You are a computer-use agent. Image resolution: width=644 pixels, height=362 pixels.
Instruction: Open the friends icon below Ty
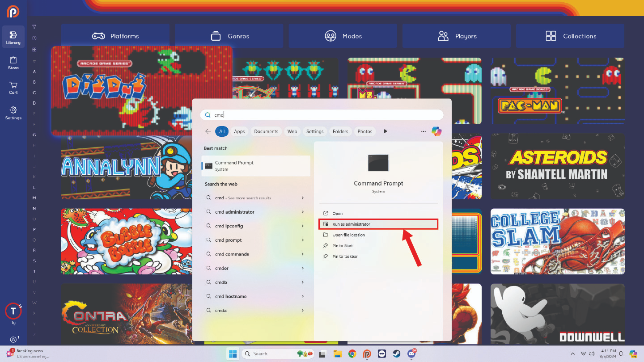[13, 339]
